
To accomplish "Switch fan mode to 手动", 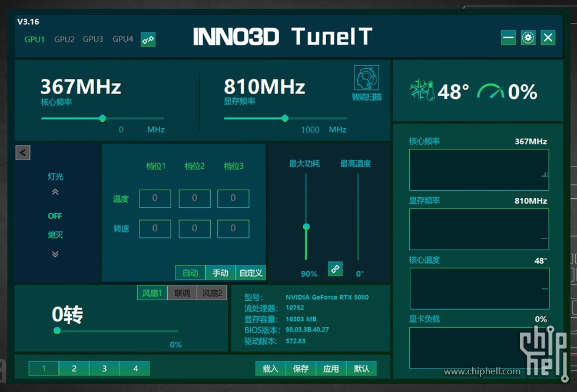I will [220, 273].
